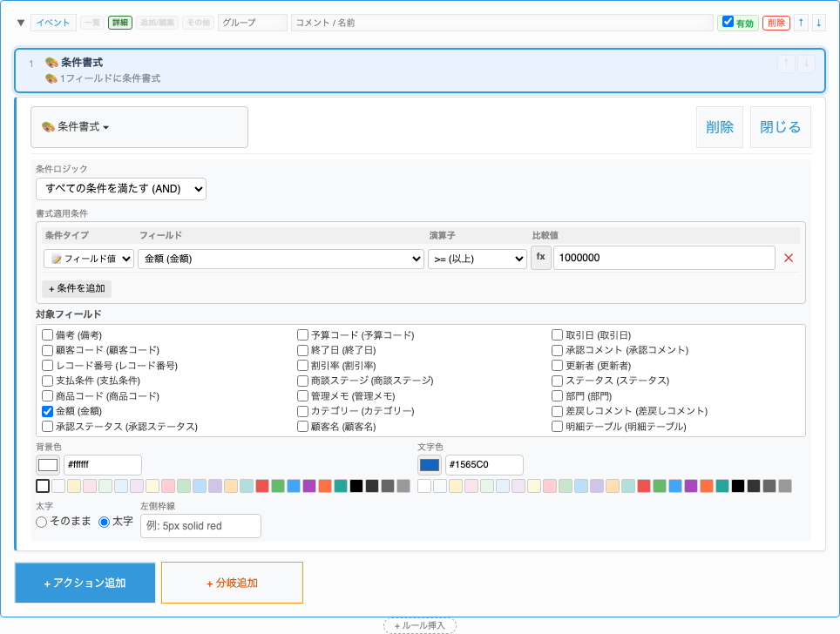Switch to the 一覧 event tab

[x=91, y=23]
